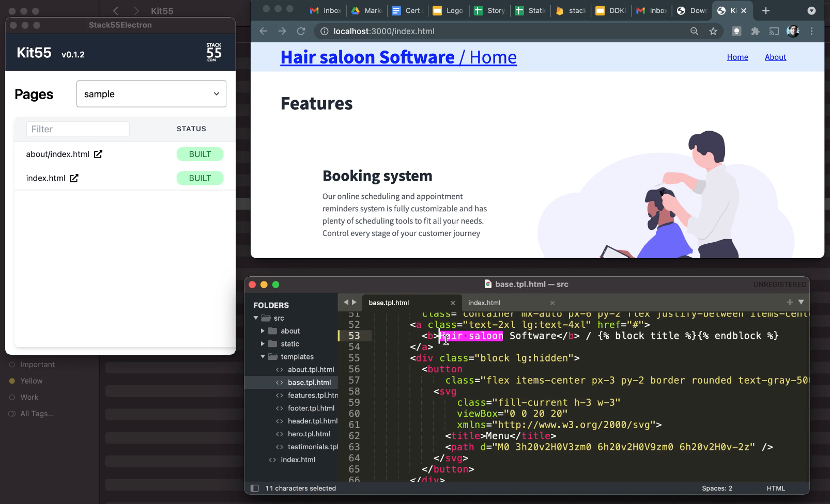Switch to first Gmail Inbox Chrome tab
Image resolution: width=830 pixels, height=504 pixels.
pos(326,10)
